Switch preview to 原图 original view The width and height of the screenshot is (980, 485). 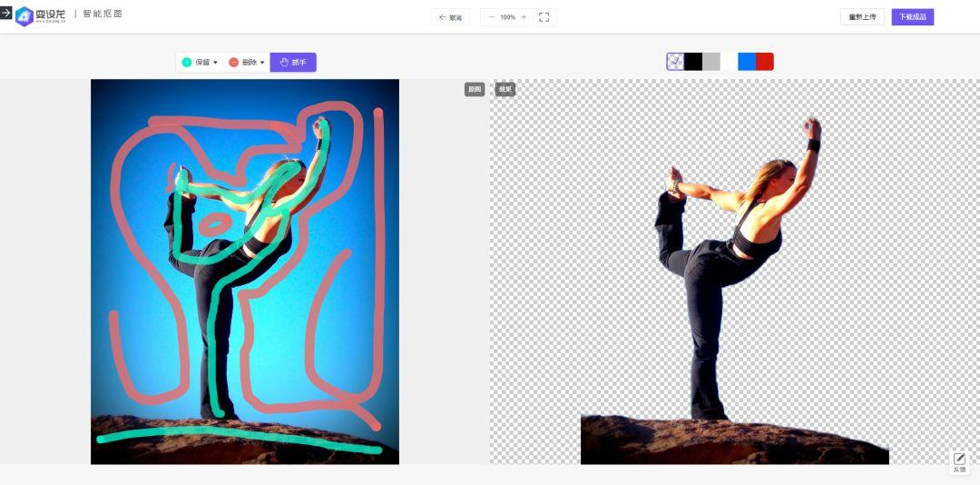pos(475,90)
